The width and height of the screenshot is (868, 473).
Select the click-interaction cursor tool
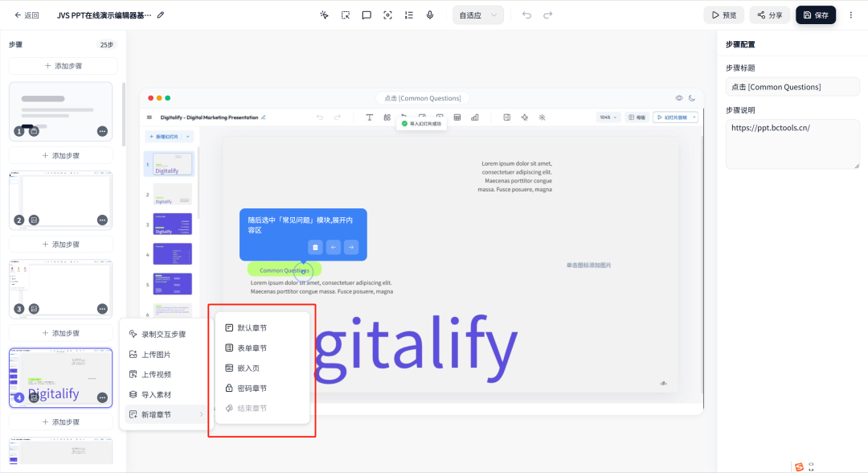(x=324, y=15)
